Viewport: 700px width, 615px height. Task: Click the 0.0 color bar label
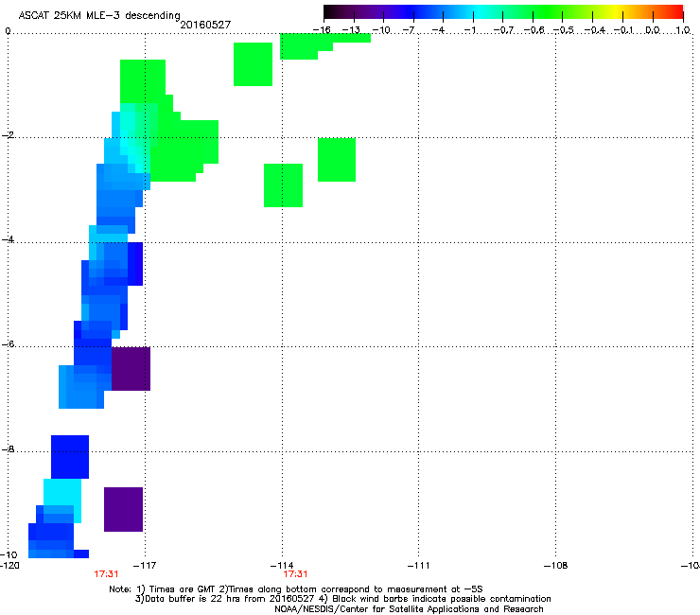click(x=653, y=30)
